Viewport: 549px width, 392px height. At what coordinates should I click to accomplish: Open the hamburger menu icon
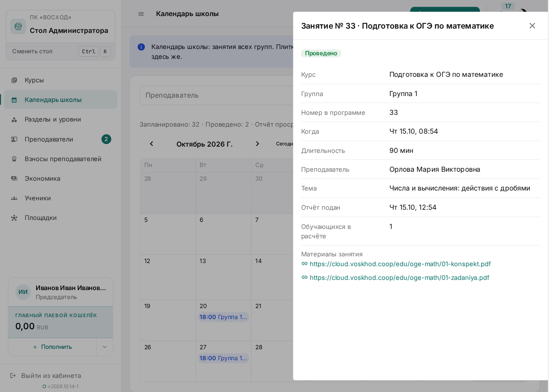[141, 14]
